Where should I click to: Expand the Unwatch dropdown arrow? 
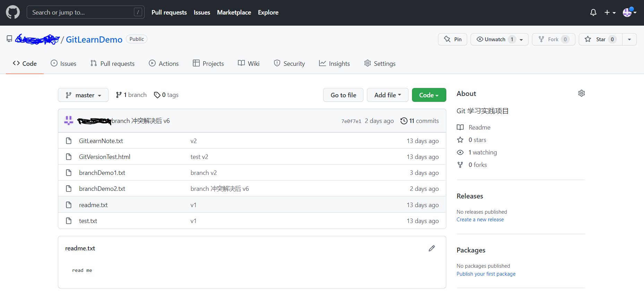pos(521,39)
